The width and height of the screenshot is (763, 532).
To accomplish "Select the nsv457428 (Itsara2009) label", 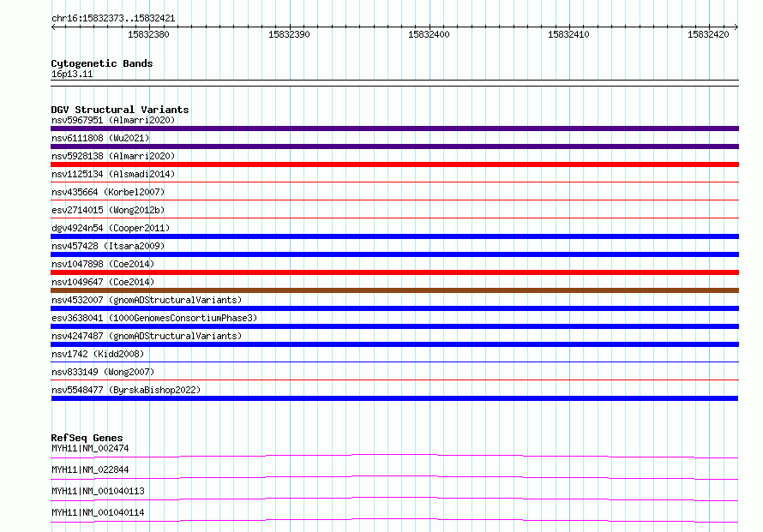I will (108, 246).
